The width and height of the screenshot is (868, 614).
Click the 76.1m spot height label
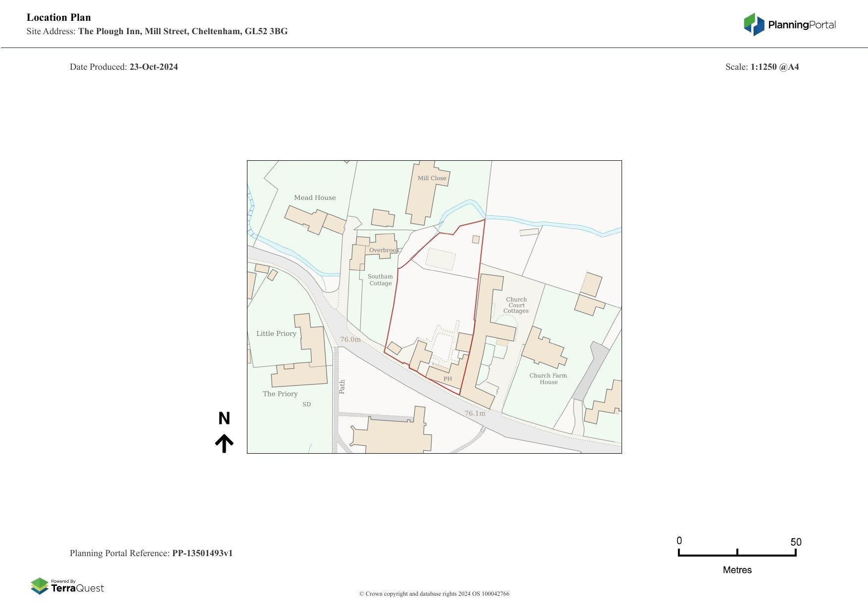click(475, 413)
